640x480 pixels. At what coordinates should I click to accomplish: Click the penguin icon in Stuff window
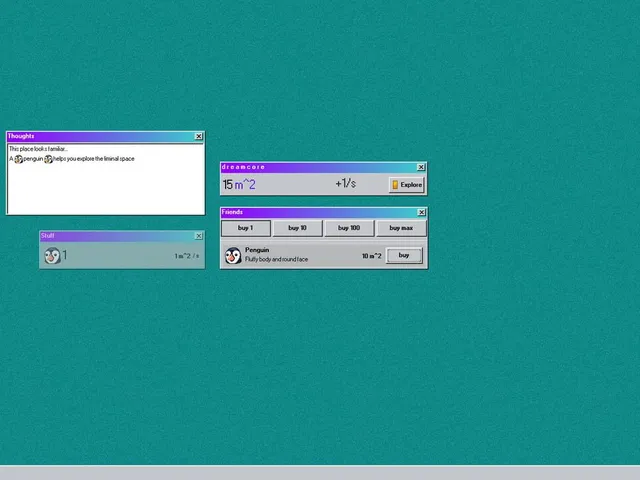52,256
